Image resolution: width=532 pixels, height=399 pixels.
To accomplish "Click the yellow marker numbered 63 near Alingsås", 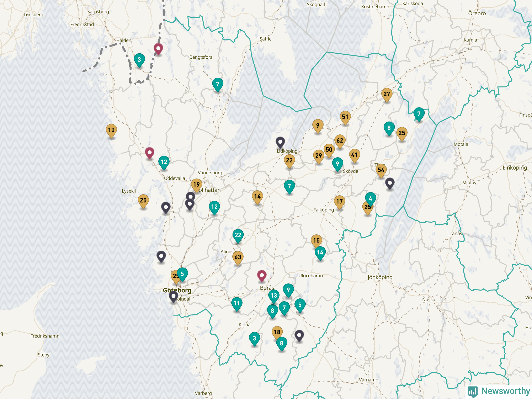I will coord(238,257).
